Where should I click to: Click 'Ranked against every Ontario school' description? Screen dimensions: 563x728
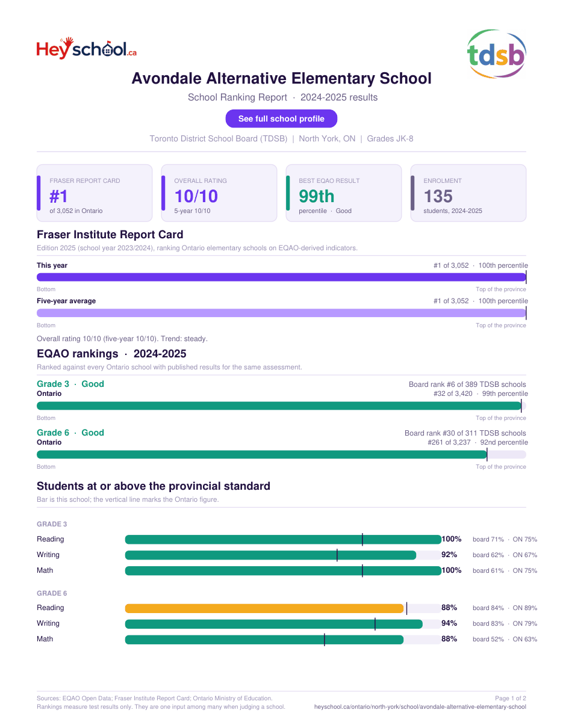coord(169,367)
